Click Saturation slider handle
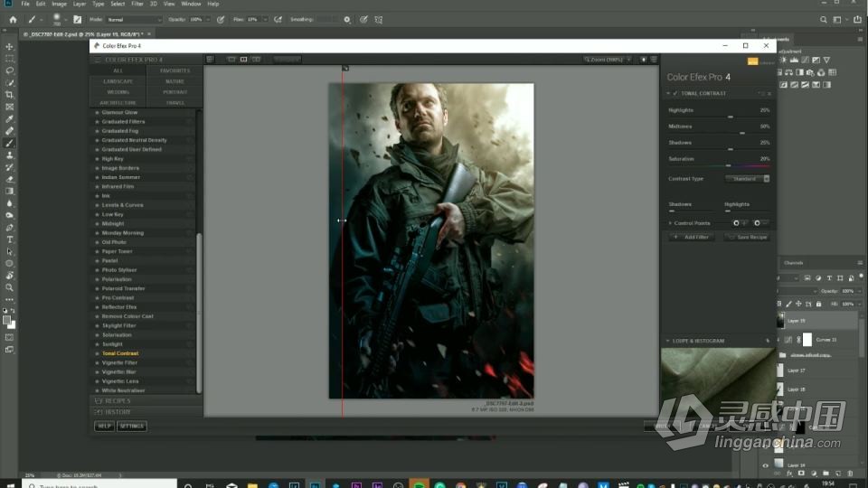868x488 pixels. pos(729,165)
